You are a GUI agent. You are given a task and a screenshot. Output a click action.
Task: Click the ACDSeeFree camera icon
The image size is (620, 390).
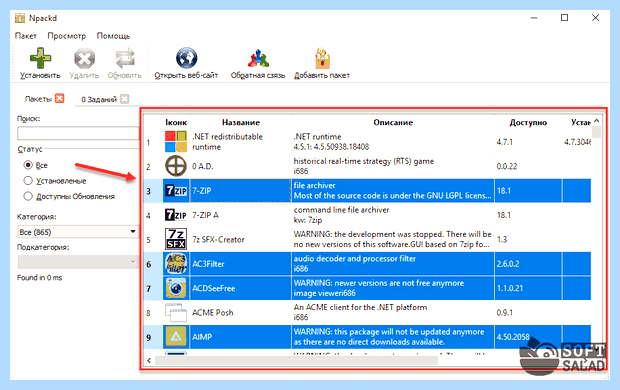pyautogui.click(x=176, y=288)
